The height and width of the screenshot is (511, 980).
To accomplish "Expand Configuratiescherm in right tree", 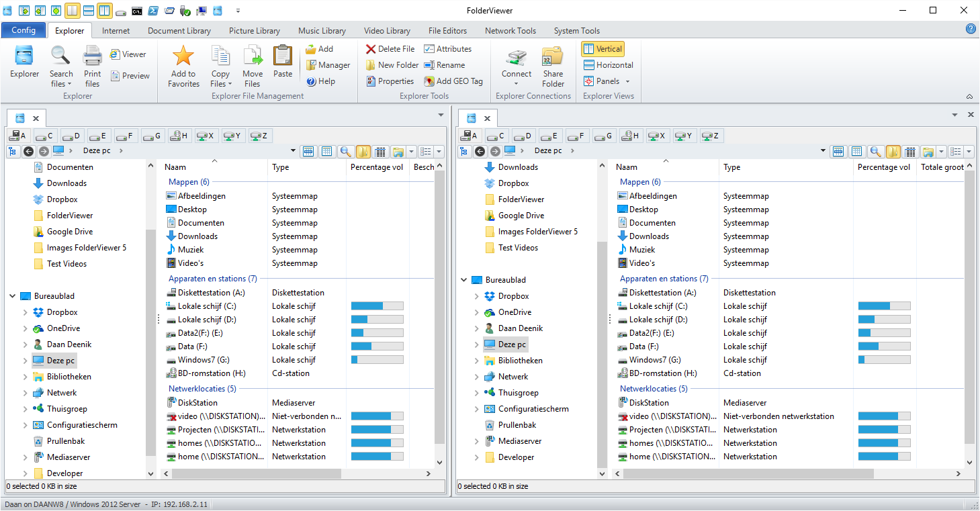I will tap(476, 409).
